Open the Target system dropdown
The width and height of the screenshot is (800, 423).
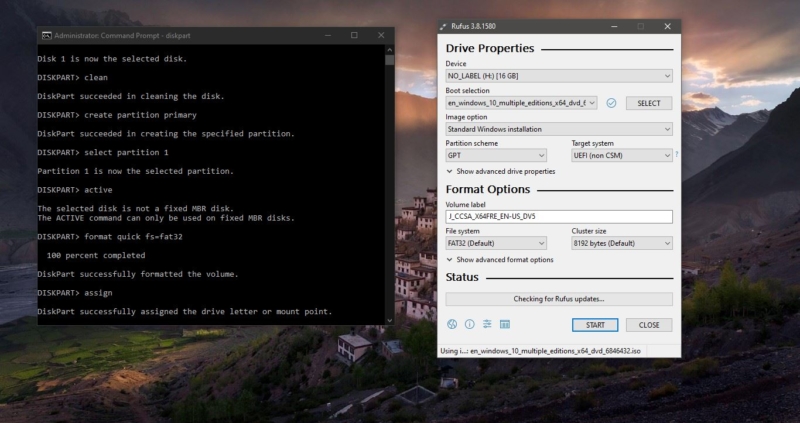(x=621, y=156)
